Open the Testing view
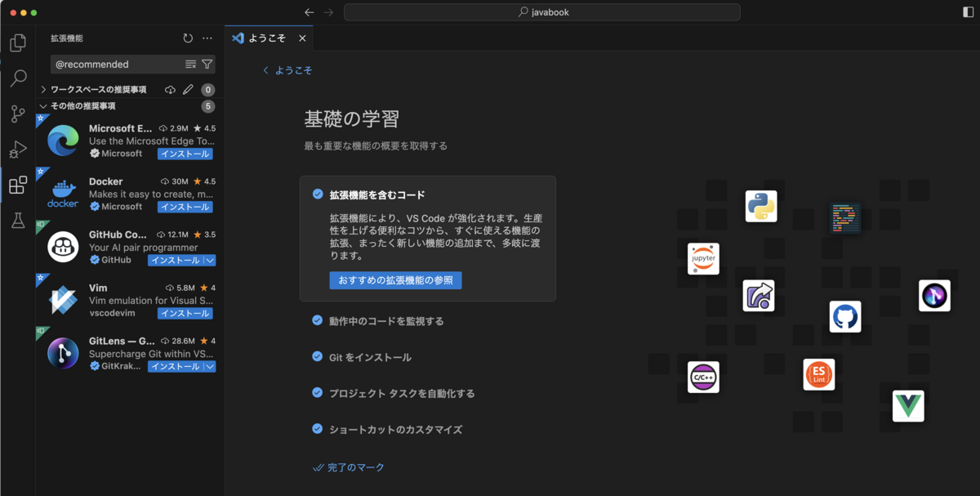980x496 pixels. [x=17, y=220]
